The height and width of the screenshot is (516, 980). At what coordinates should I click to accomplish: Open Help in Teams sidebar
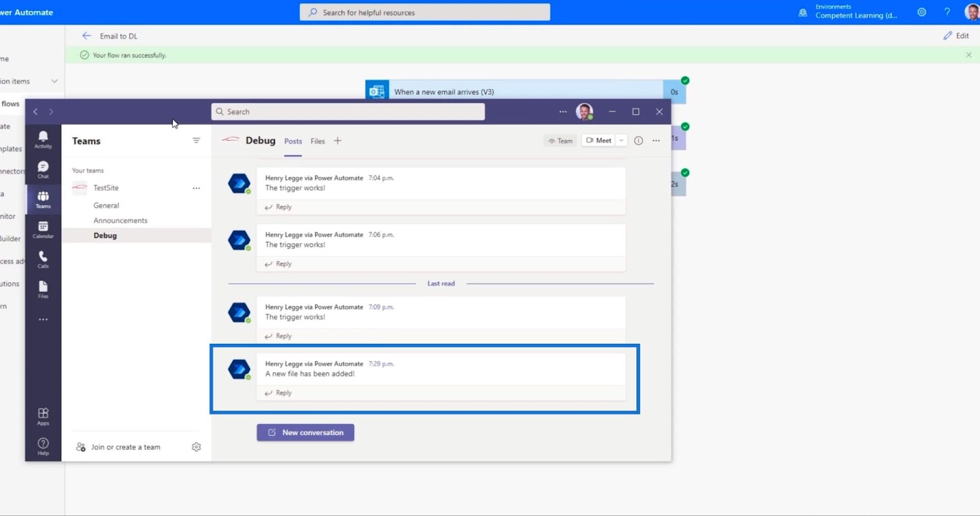click(x=43, y=447)
